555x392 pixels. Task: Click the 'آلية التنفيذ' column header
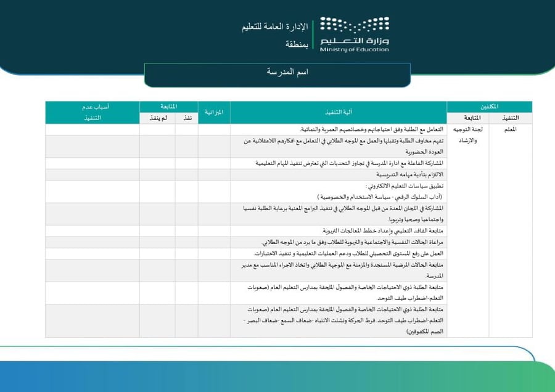(x=339, y=113)
